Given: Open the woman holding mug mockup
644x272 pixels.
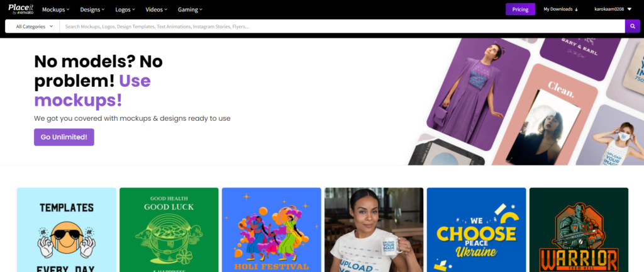Looking at the screenshot, I should coord(374,230).
